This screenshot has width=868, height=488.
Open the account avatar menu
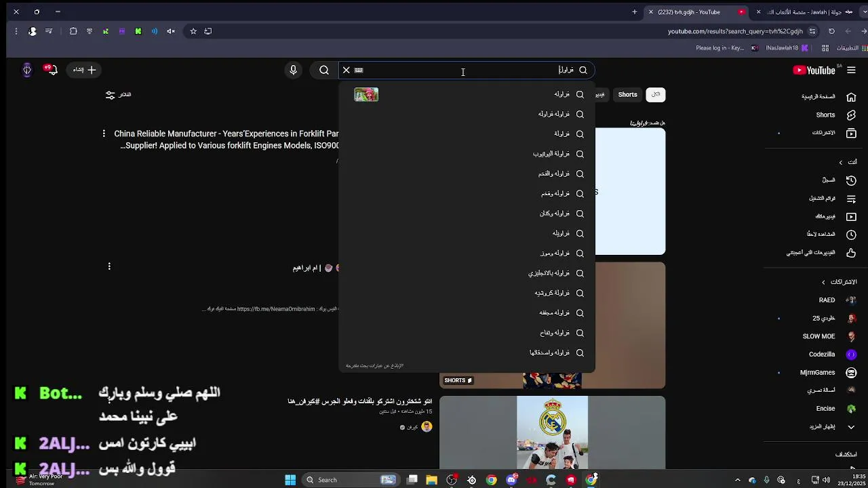(27, 70)
